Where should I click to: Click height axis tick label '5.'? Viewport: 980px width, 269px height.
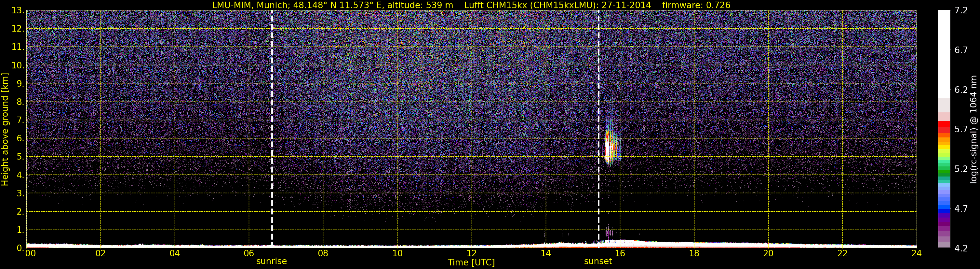[20, 157]
